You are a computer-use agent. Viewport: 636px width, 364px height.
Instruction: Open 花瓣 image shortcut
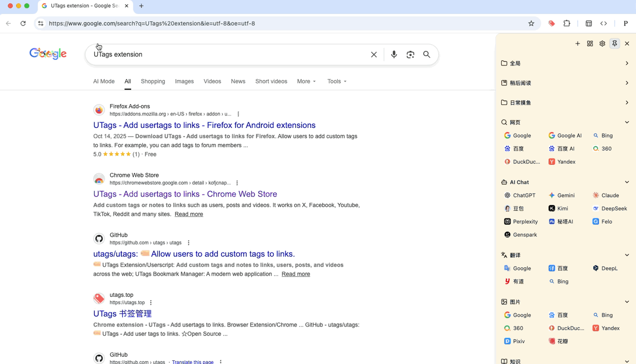[x=558, y=341]
